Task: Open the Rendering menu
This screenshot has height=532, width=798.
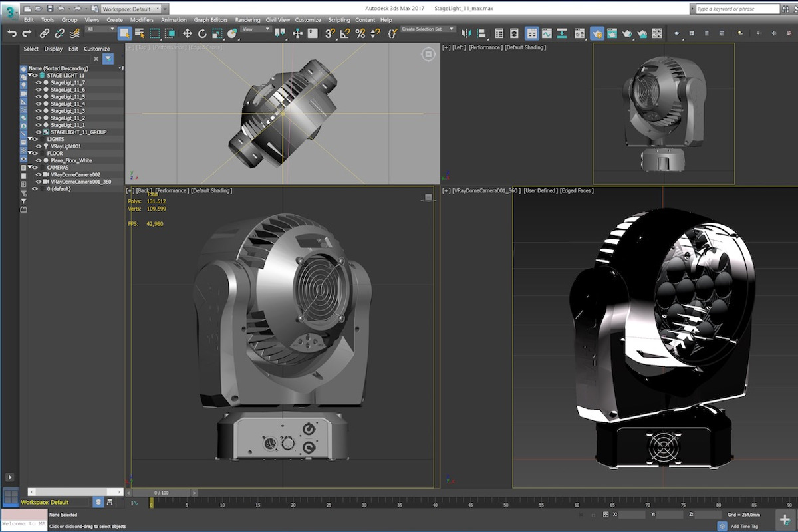Action: click(247, 20)
